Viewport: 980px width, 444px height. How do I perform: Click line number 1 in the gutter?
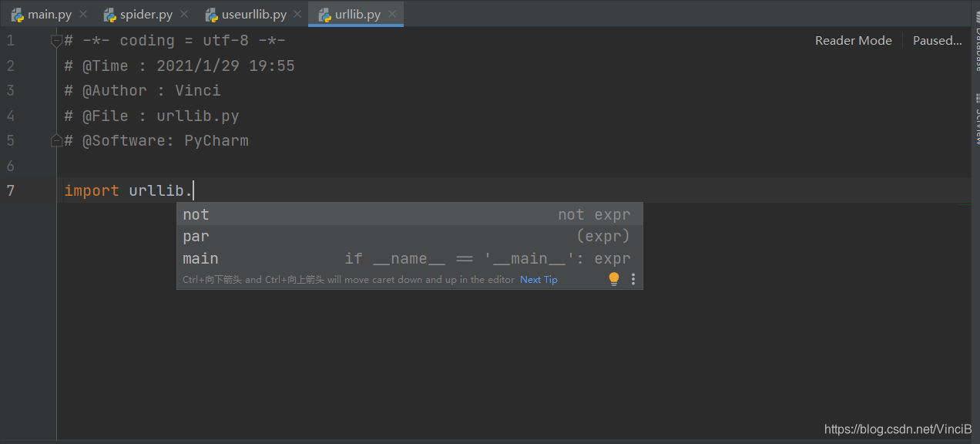(x=11, y=41)
